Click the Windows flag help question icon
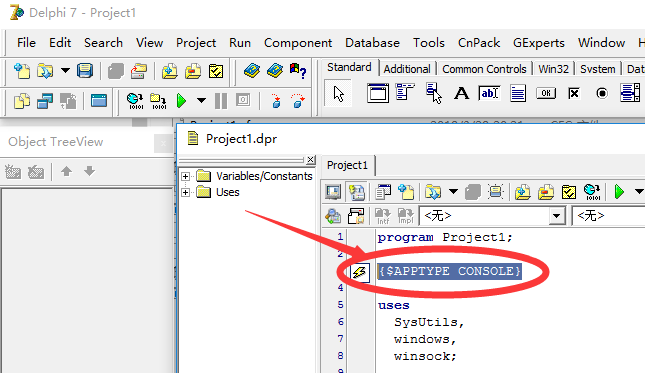 point(298,71)
